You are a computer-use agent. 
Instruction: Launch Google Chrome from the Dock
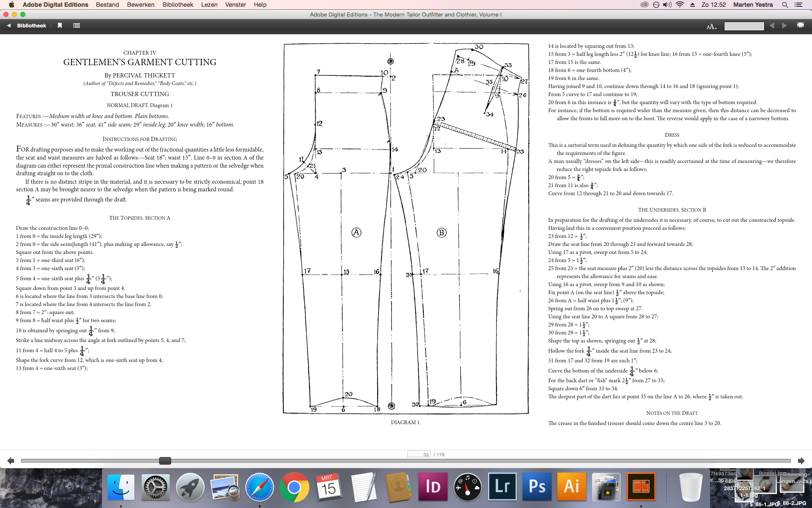[x=294, y=487]
